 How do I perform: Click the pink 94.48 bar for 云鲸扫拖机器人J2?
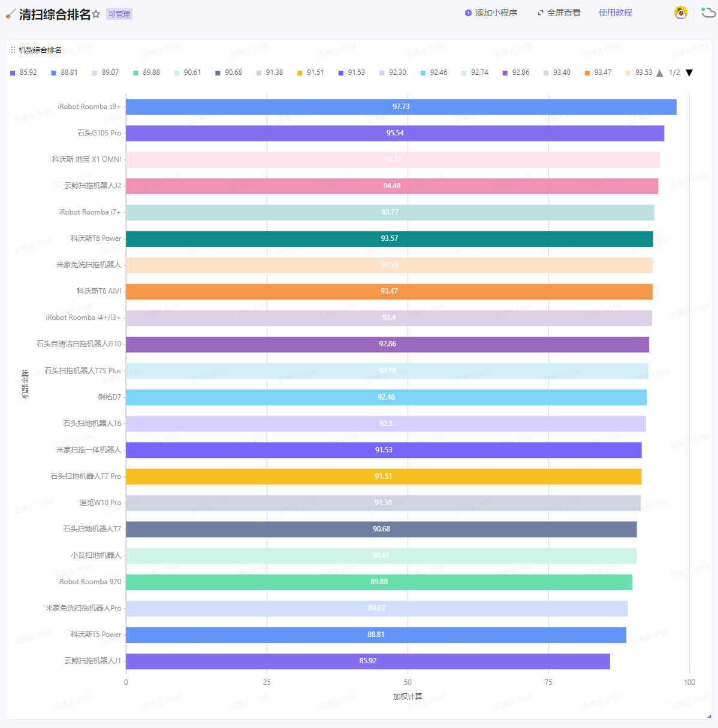[392, 186]
